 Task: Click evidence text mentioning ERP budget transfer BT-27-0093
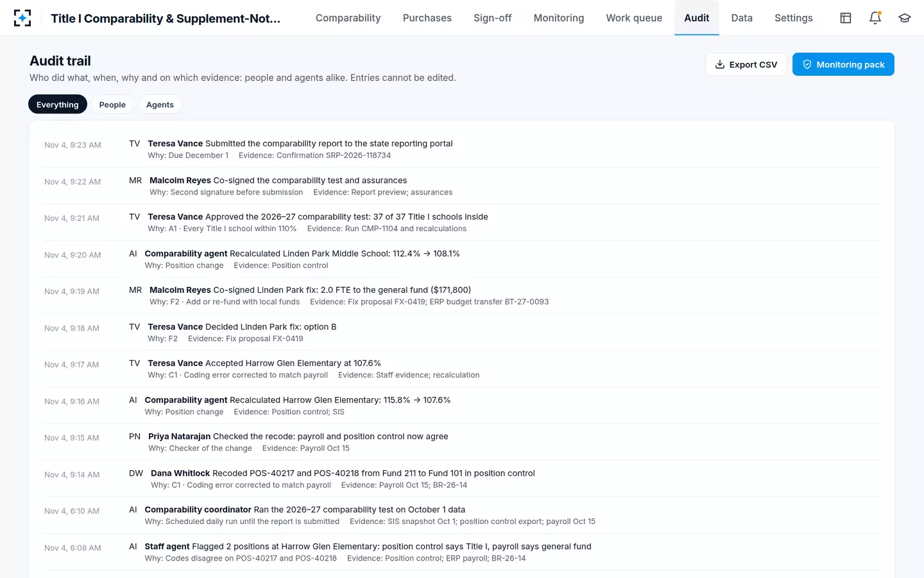429,302
